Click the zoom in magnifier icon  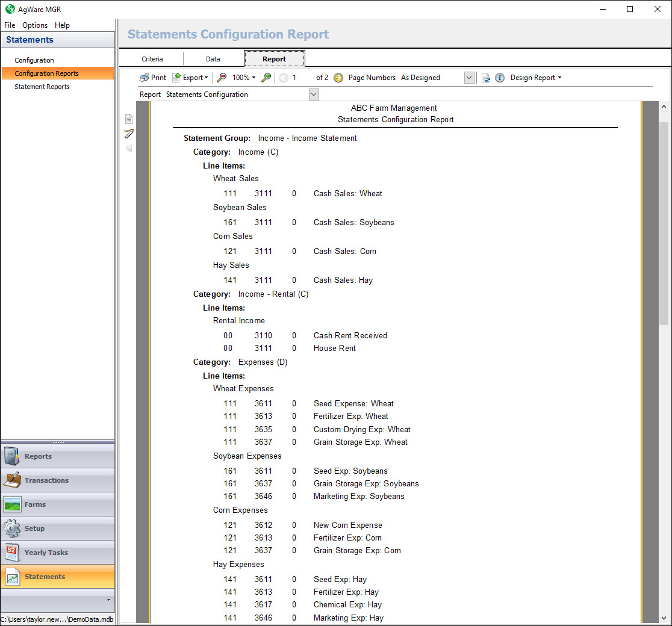(266, 78)
